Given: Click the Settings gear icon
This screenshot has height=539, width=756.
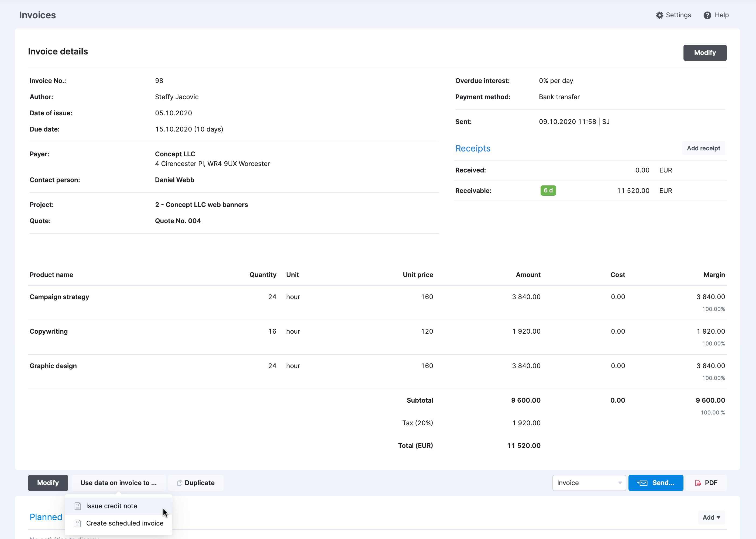Looking at the screenshot, I should (x=659, y=15).
